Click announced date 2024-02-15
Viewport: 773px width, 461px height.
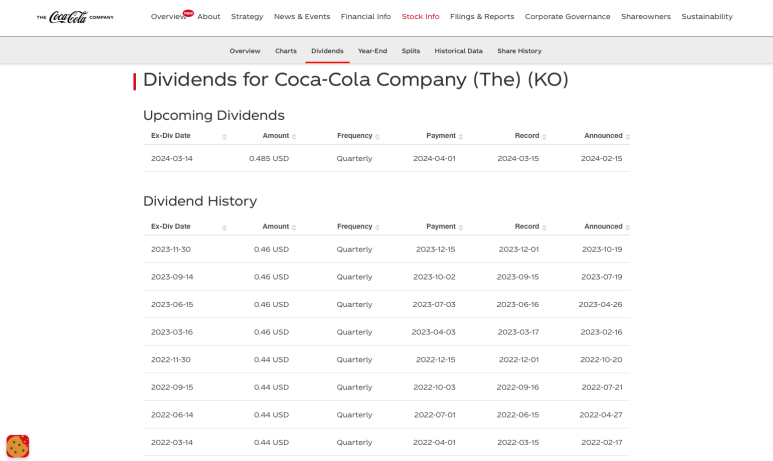tap(601, 158)
